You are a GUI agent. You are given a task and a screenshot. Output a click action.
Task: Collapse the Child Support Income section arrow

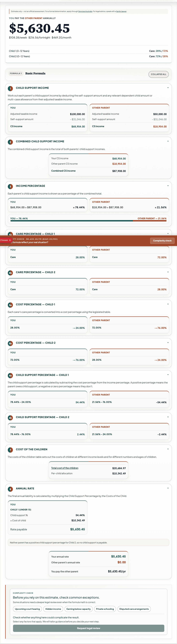click(168, 88)
